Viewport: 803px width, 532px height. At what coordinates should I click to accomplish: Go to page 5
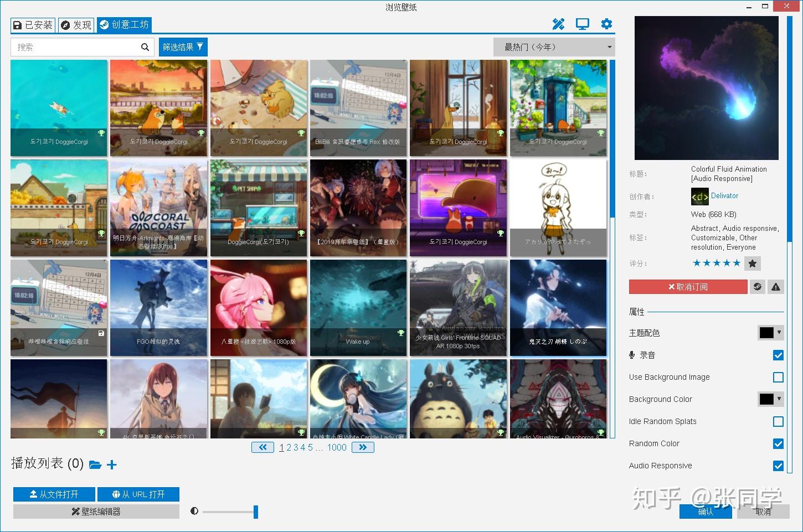[x=310, y=447]
